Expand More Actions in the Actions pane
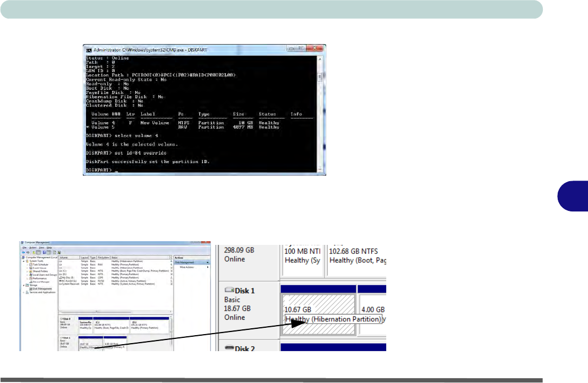 click(186, 267)
